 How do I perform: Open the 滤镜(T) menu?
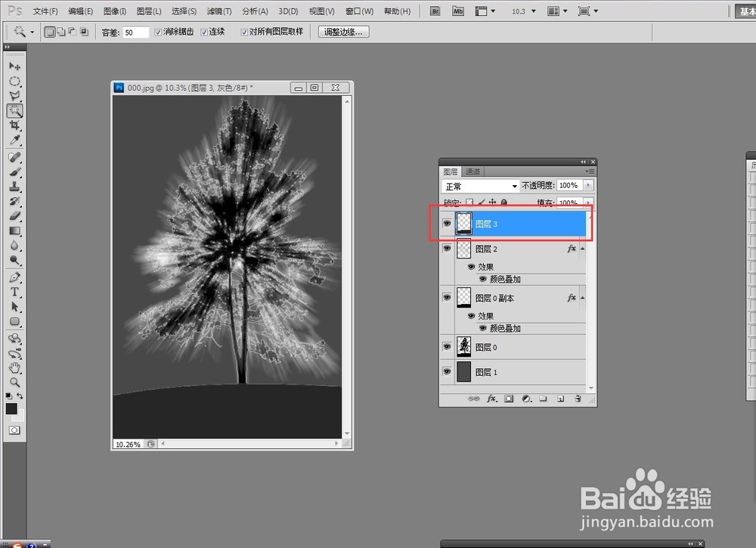click(x=219, y=11)
